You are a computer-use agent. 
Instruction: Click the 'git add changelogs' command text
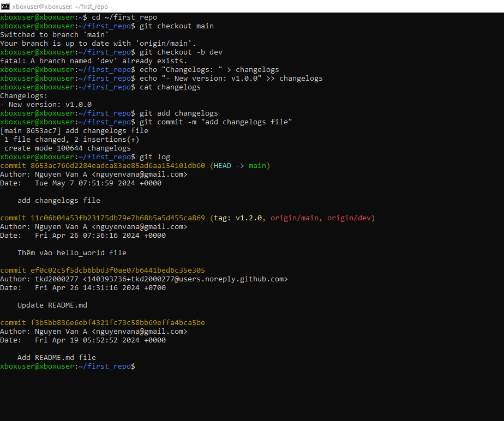click(179, 113)
